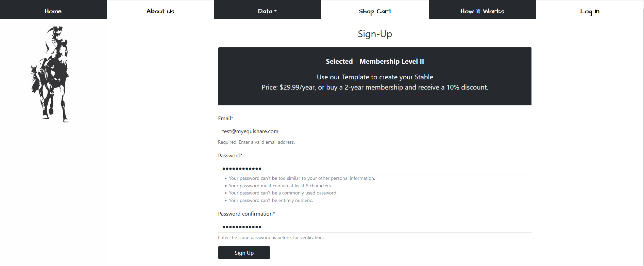Click the Sign-Up page heading
This screenshot has height=266, width=644.
click(375, 34)
